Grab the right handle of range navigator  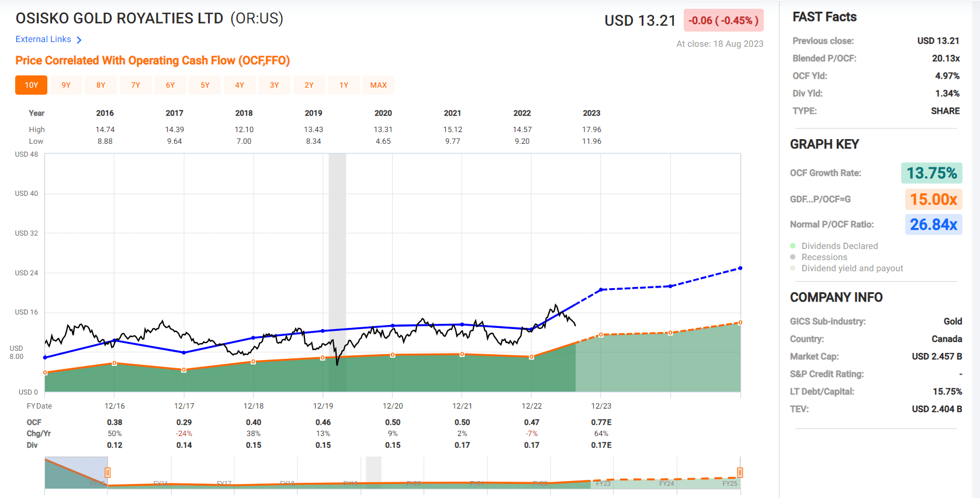740,472
